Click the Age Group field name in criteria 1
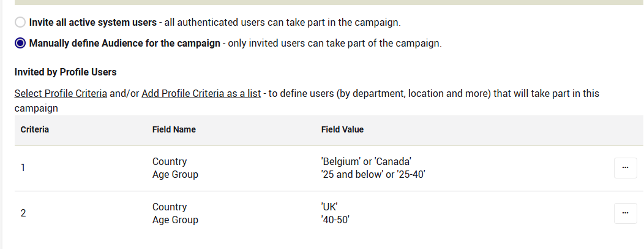Image resolution: width=644 pixels, height=249 pixels. point(175,174)
